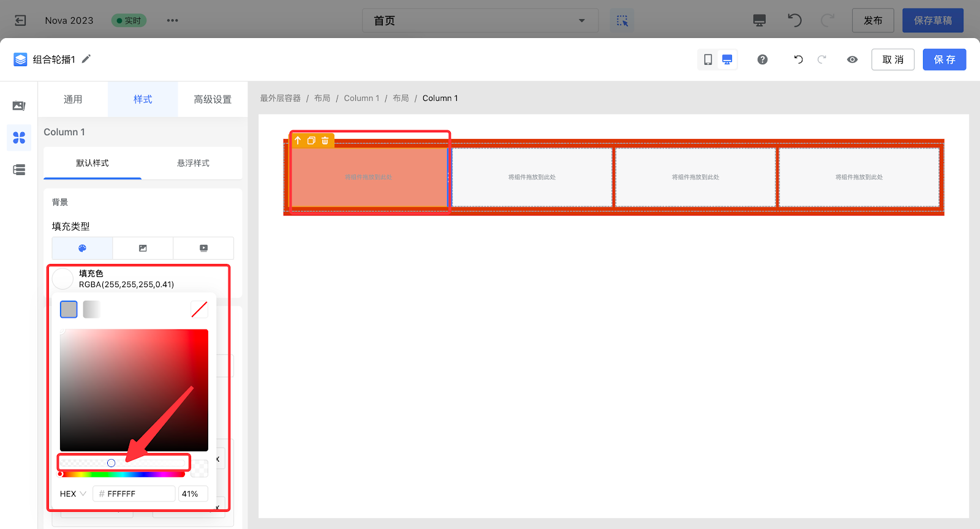Image resolution: width=980 pixels, height=529 pixels.
Task: Click the pencil icon to rename 组合轮播1
Action: (x=86, y=59)
